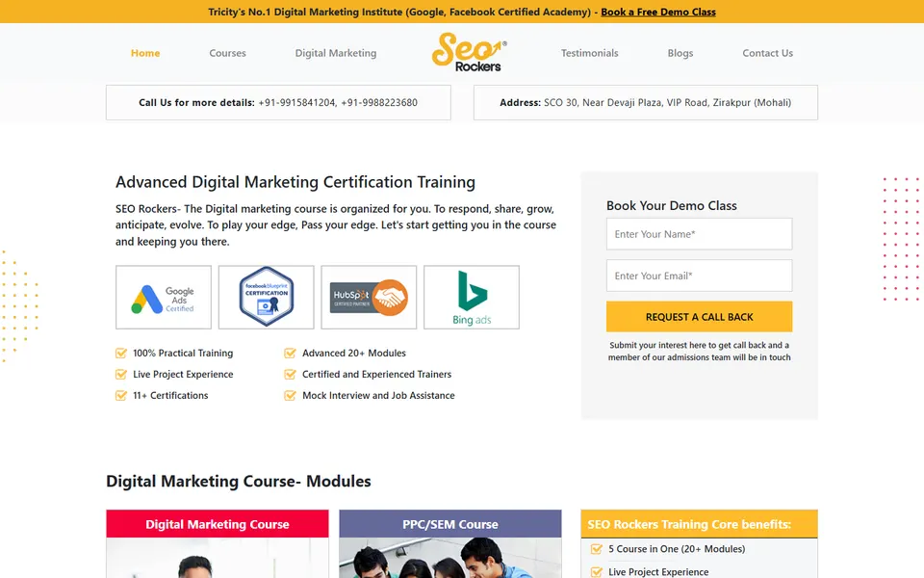Open the Digital Marketing Course card header
This screenshot has height=578, width=924.
pos(218,524)
